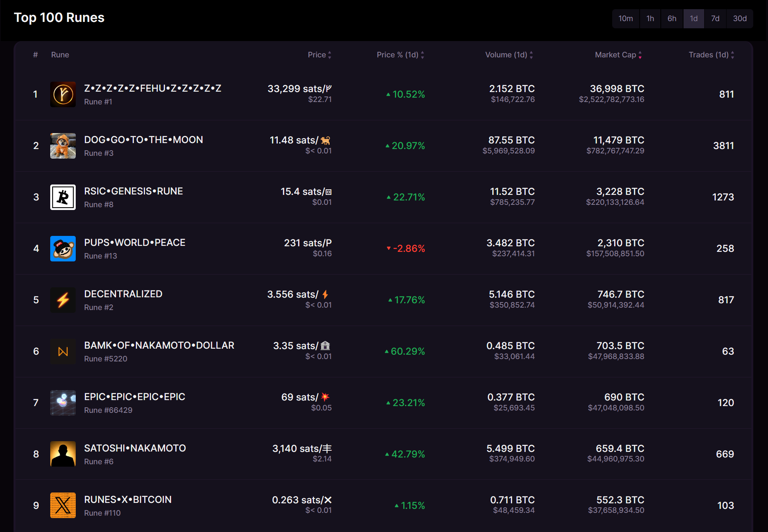Click the DOG•GO•TO•THE•MOON dog thumbnail
This screenshot has height=532, width=768.
[63, 146]
